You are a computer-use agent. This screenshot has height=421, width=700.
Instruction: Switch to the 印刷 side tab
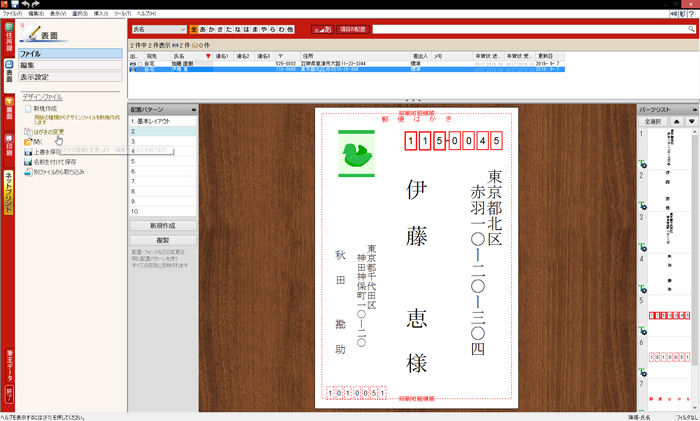click(x=8, y=145)
